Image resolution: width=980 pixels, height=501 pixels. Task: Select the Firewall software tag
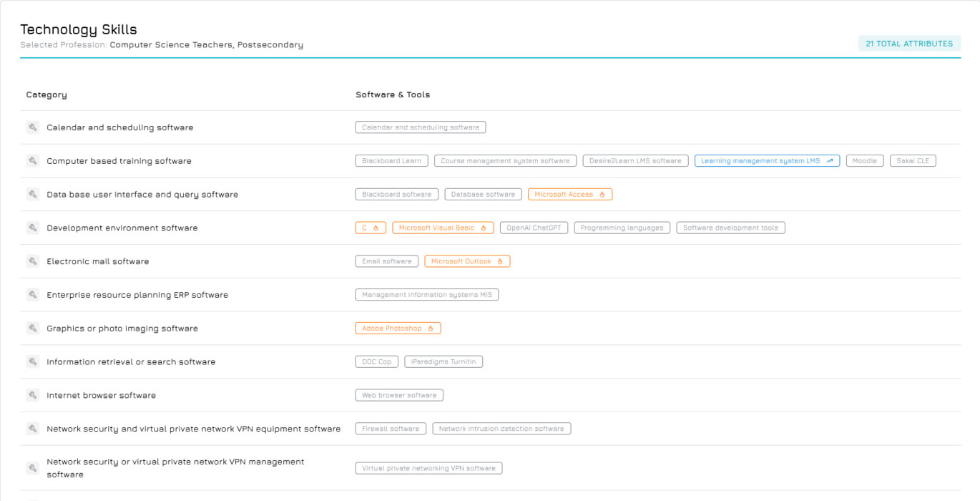pyautogui.click(x=391, y=429)
